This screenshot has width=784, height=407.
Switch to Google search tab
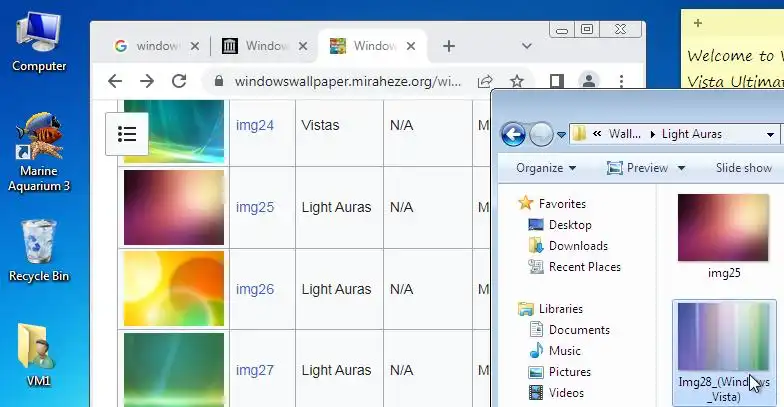156,46
